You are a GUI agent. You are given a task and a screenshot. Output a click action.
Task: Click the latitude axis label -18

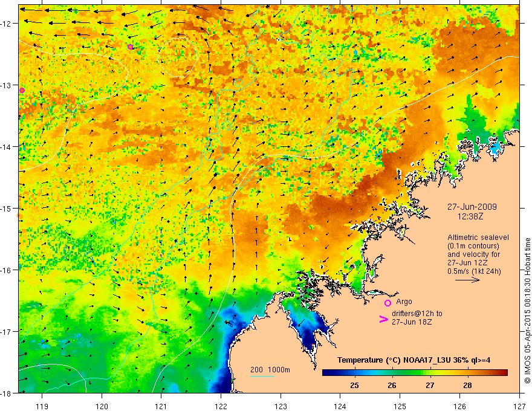click(7, 393)
